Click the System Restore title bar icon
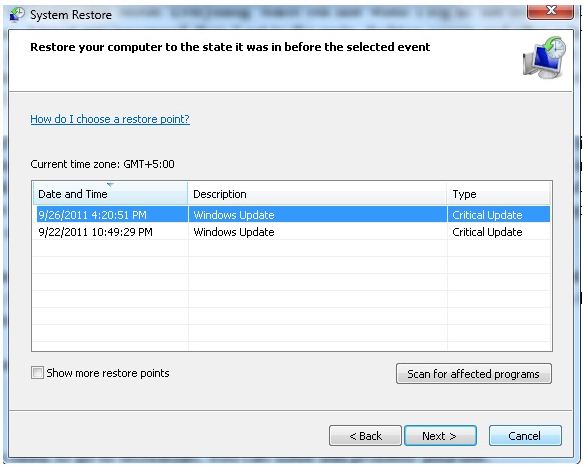The height and width of the screenshot is (467, 585). click(17, 14)
